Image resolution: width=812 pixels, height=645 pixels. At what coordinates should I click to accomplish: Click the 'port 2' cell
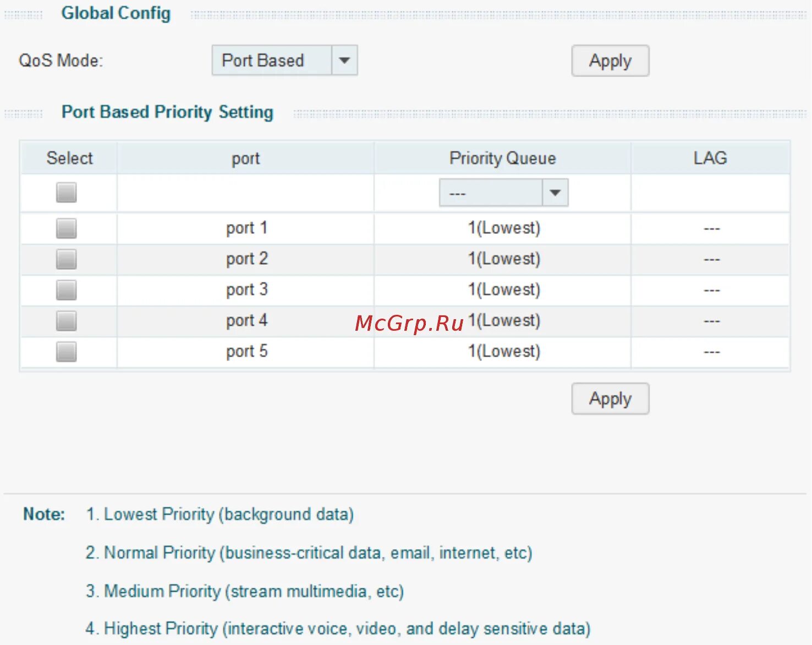click(246, 259)
